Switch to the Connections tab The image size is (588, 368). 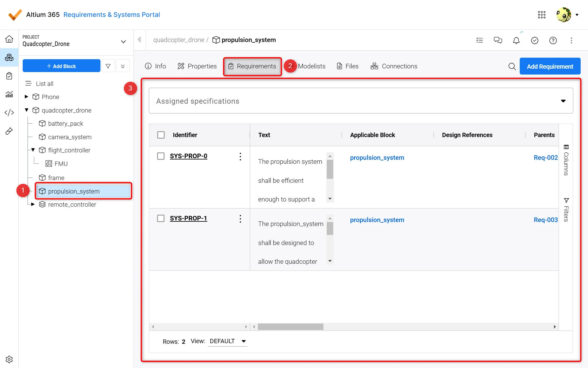click(394, 66)
